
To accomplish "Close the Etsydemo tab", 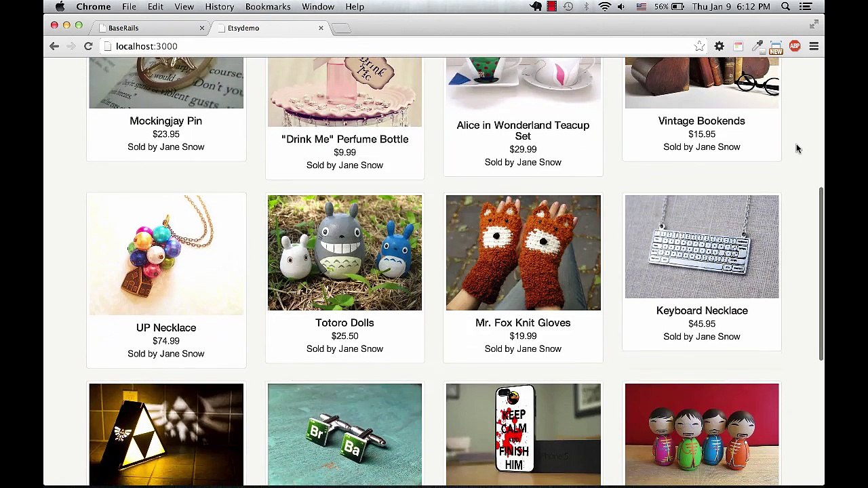I will point(321,28).
